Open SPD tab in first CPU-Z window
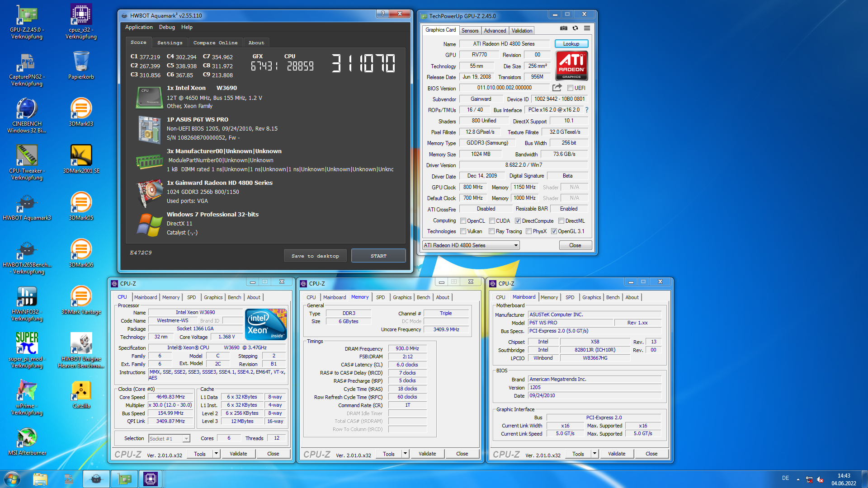Image resolution: width=868 pixels, height=488 pixels. pos(192,297)
